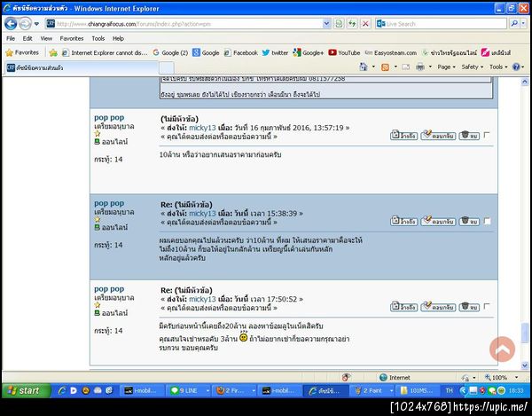Click micky13 link in 13:57:19 message
Image resolution: width=532 pixels, height=416 pixels.
point(202,128)
